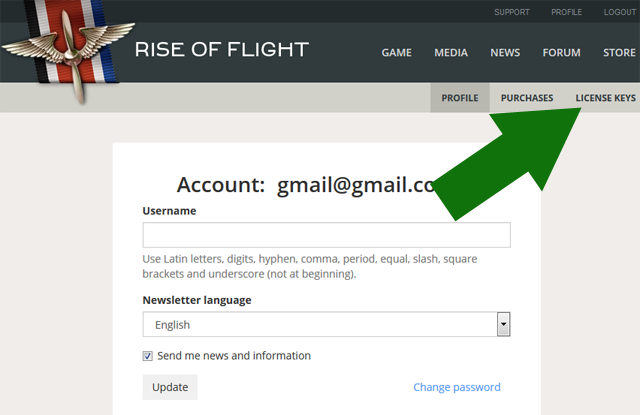Switch to the PURCHASES tab
The width and height of the screenshot is (640, 415).
(527, 98)
